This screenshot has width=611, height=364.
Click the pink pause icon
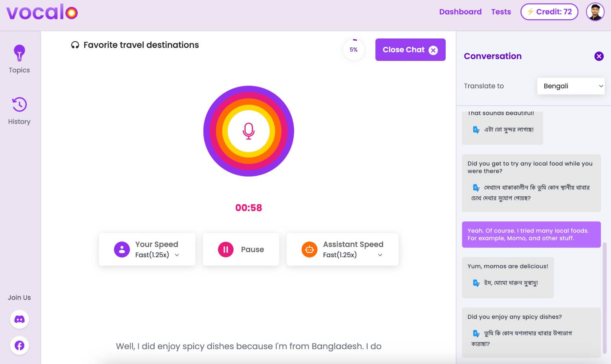tap(226, 249)
